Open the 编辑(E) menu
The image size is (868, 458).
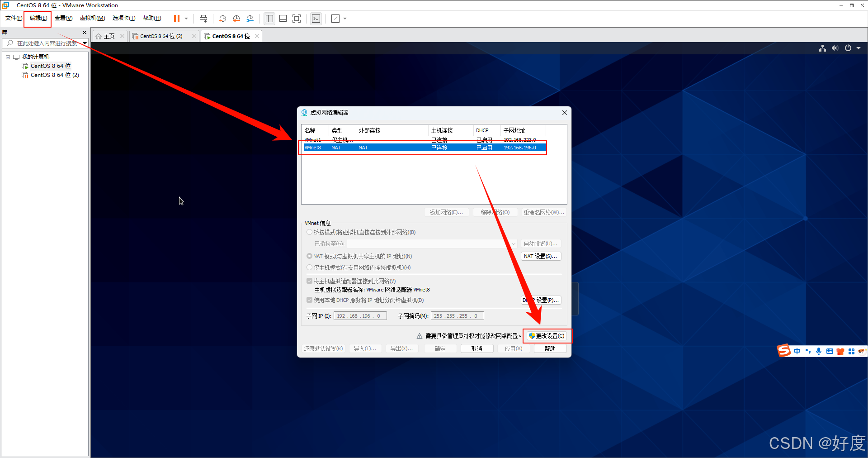38,18
